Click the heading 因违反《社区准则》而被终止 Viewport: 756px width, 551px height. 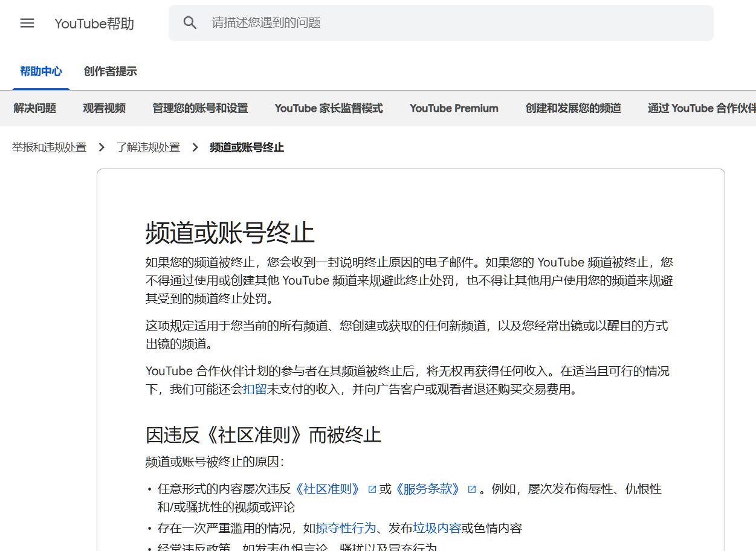263,435
